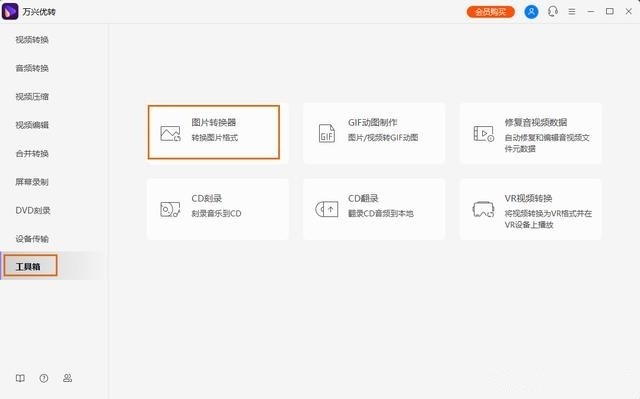Click the 会员购买 button
The height and width of the screenshot is (399, 640).
491,12
